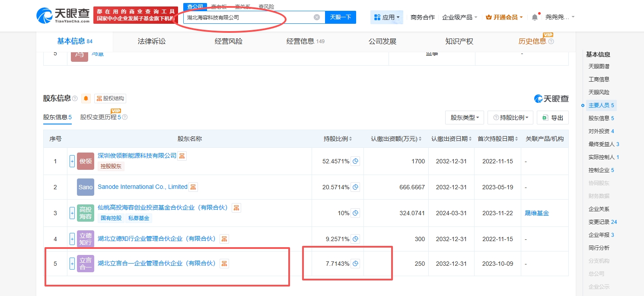The height and width of the screenshot is (296, 644).
Task: Jump to 变更记录 in sidebar
Action: click(x=603, y=222)
